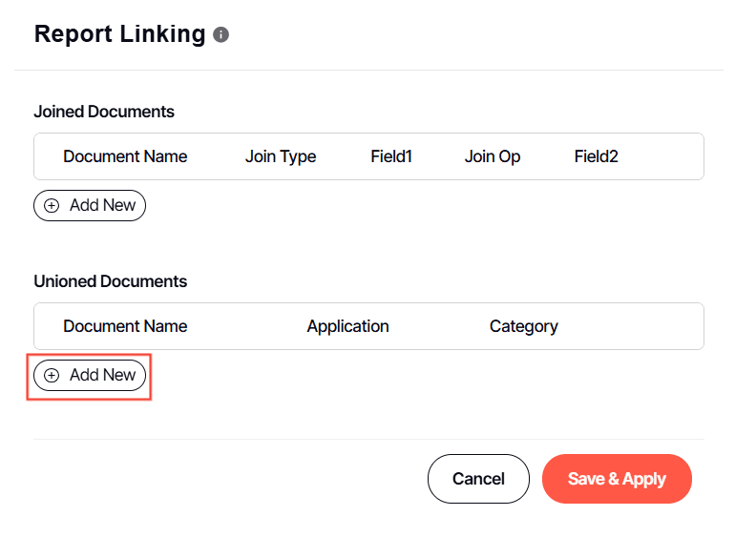
Task: Add a new joined document
Action: [x=90, y=205]
